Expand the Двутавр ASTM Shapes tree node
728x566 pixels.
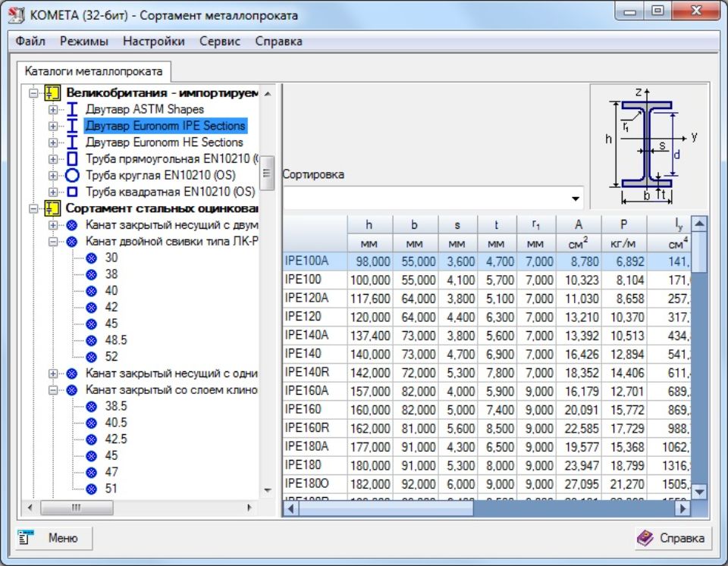(53, 110)
